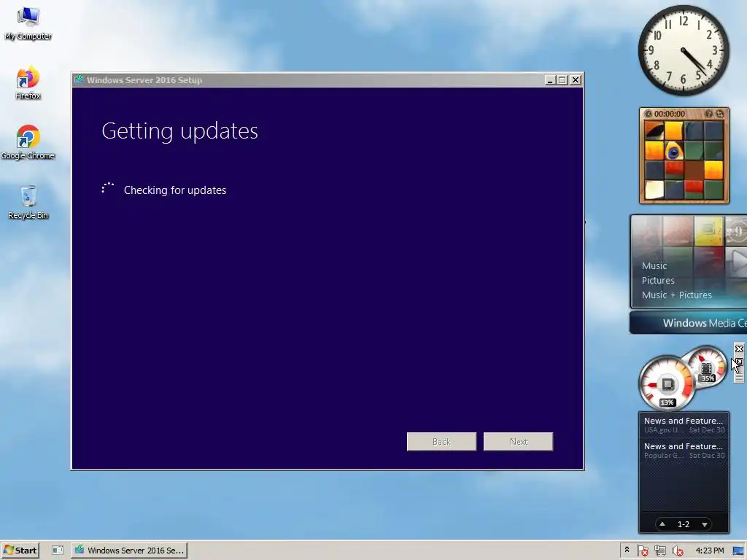Maximize the Windows Server 2016 Setup window
This screenshot has height=560, width=747.
[562, 80]
